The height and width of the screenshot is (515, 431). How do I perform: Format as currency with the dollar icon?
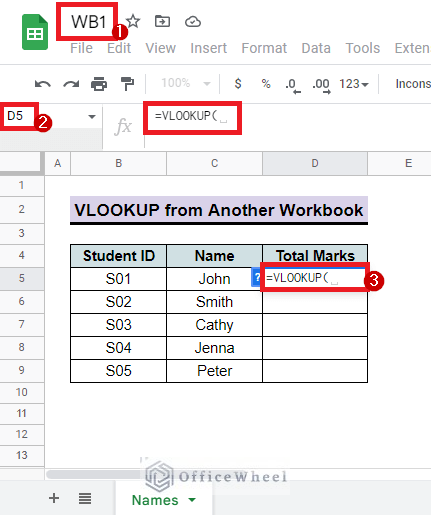238,83
